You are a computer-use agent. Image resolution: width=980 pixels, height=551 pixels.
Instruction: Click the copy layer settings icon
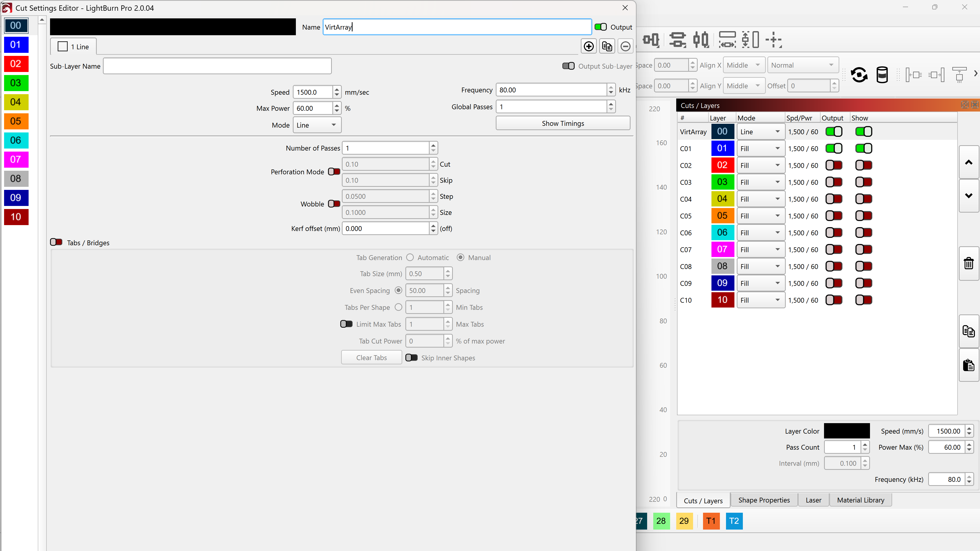(x=968, y=331)
